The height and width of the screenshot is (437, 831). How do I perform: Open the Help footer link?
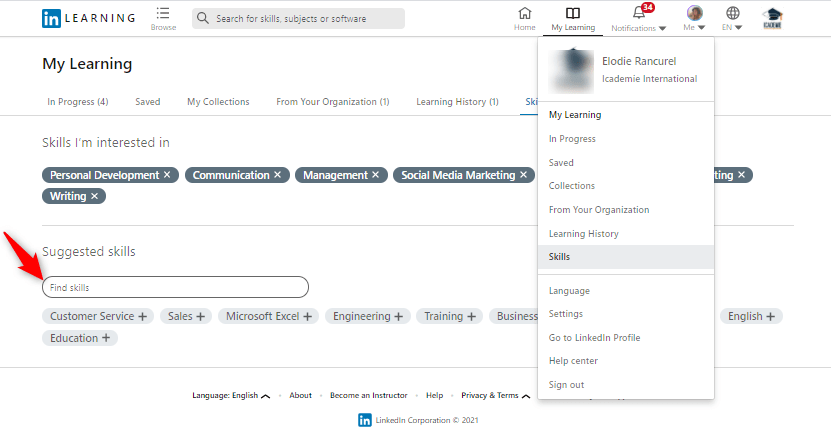(435, 395)
